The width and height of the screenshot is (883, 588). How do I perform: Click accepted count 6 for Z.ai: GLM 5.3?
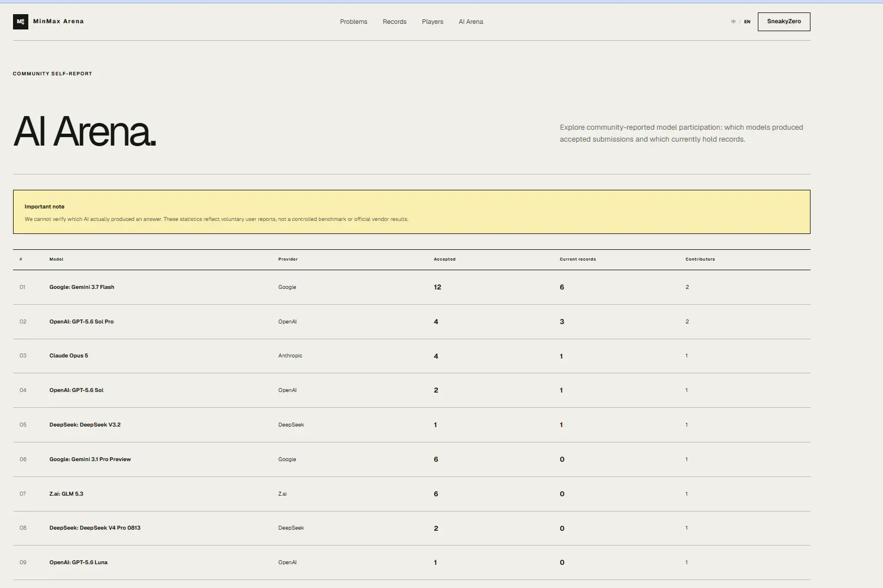pyautogui.click(x=436, y=494)
